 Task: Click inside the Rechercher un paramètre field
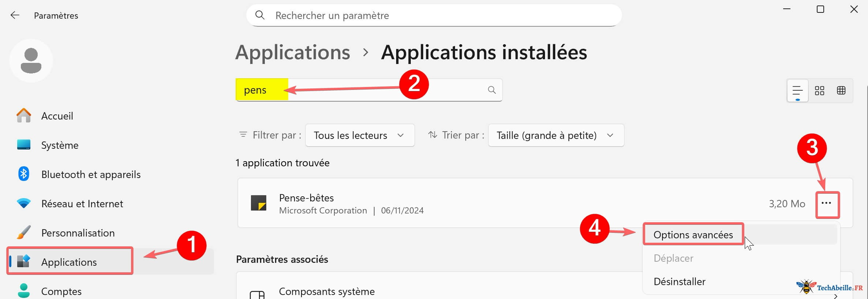click(402, 15)
